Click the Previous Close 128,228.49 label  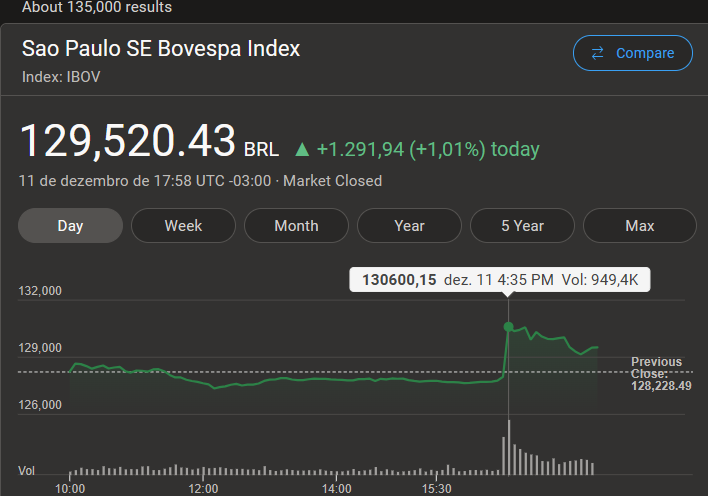tap(661, 374)
